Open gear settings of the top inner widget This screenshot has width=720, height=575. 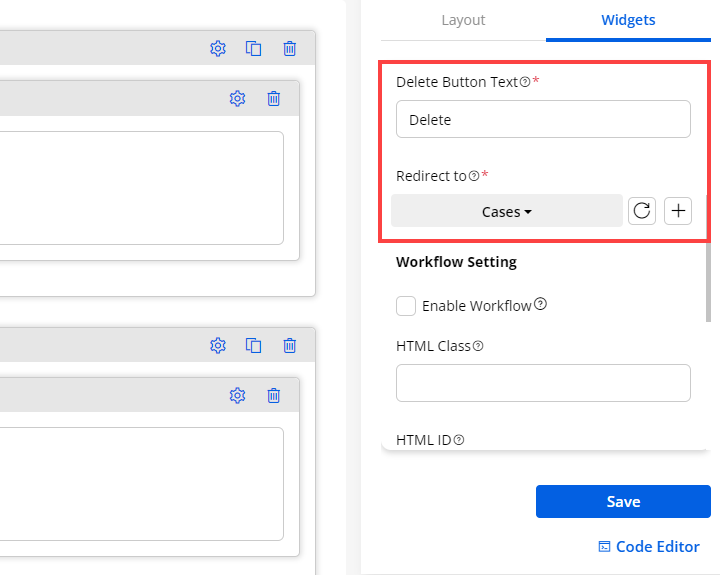(x=237, y=98)
